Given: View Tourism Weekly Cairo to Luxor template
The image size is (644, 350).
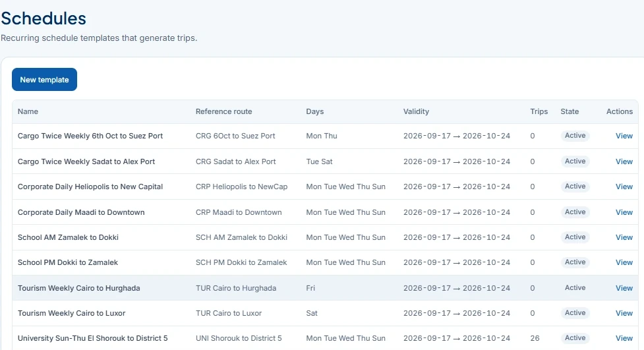Looking at the screenshot, I should (624, 313).
